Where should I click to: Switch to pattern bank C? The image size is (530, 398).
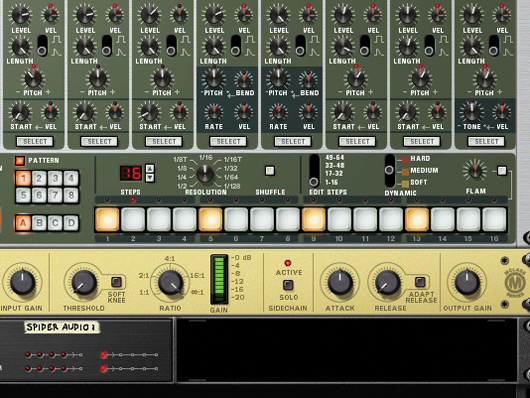point(55,223)
